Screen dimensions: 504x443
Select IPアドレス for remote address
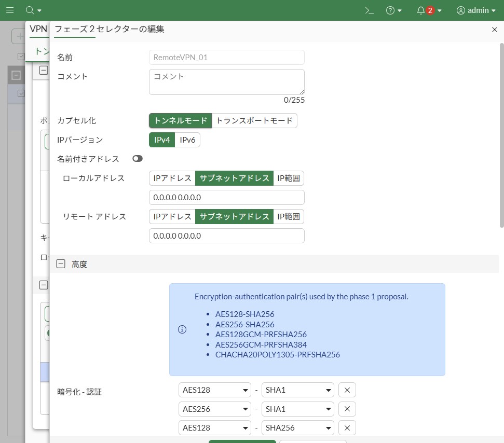[x=172, y=216]
